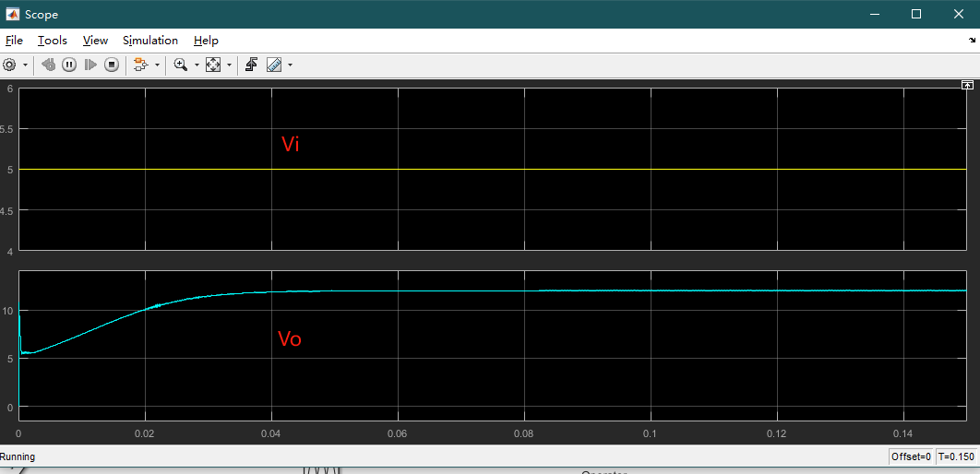Viewport: 980px width, 474px height.
Task: Select the zoom magnifier tool
Action: (x=181, y=65)
